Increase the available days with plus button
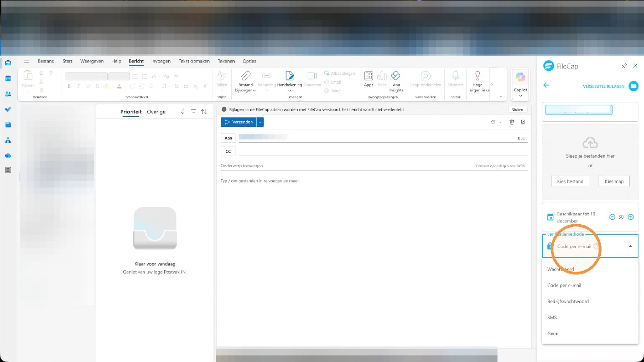This screenshot has width=644, height=362. click(631, 217)
